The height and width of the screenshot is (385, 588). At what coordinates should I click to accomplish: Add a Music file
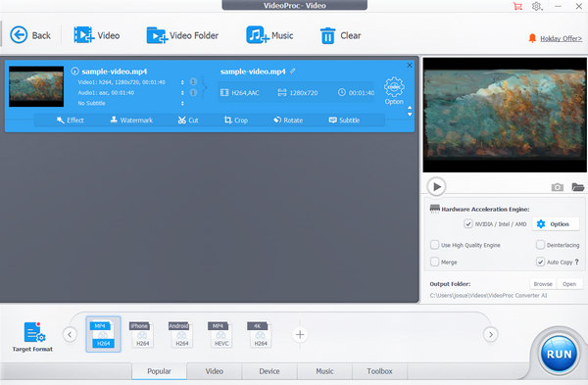point(269,35)
